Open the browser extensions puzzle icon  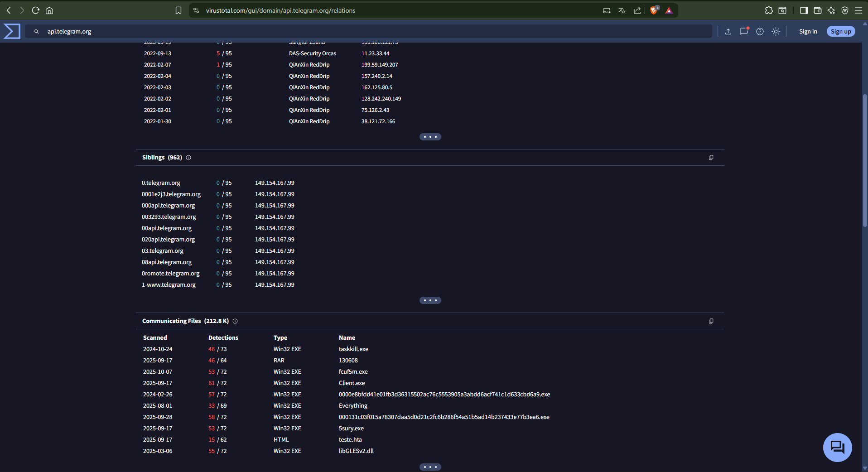[769, 10]
